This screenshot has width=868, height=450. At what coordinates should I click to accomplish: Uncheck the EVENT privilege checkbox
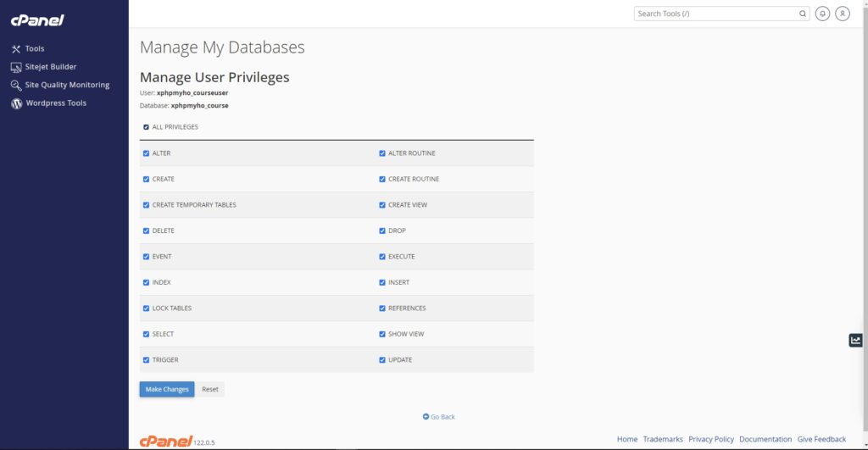(x=146, y=257)
